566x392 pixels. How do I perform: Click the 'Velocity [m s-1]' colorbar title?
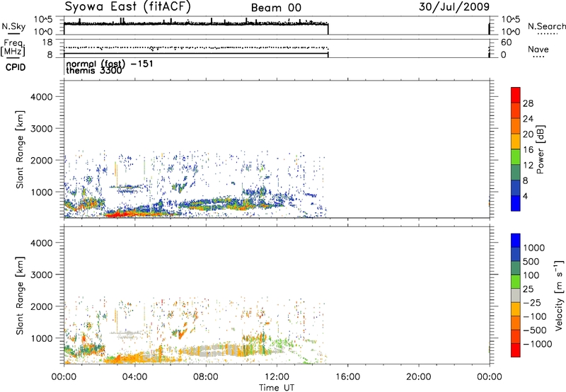[x=559, y=295]
